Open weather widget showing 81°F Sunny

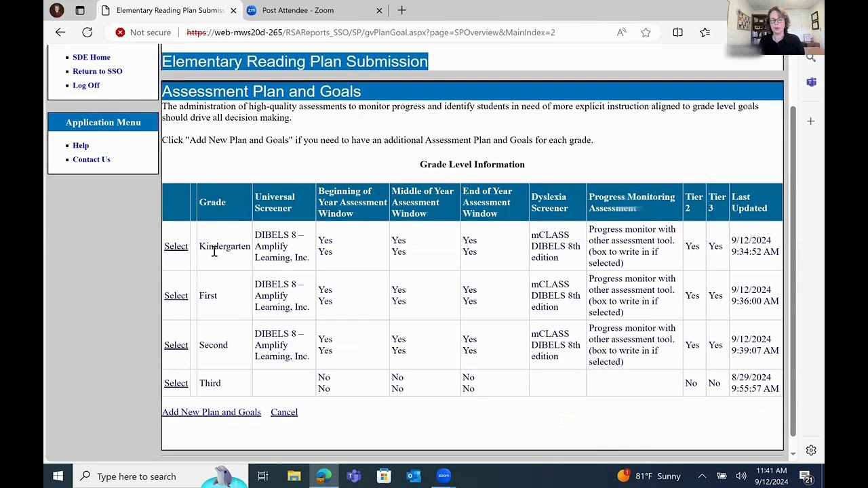(648, 476)
